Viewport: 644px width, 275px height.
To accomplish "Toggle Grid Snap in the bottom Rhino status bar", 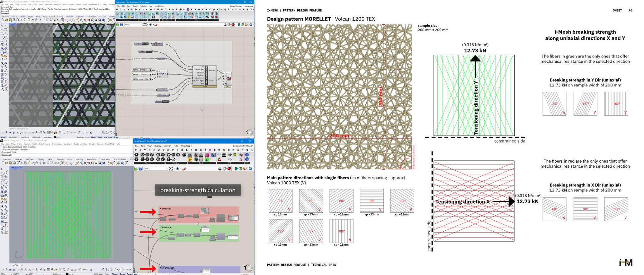I will pos(98,274).
